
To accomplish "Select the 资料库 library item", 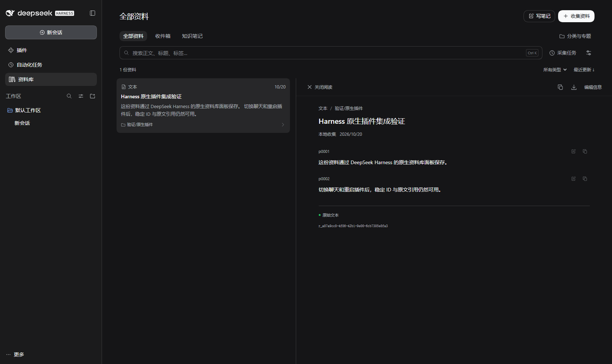I will pyautogui.click(x=51, y=79).
